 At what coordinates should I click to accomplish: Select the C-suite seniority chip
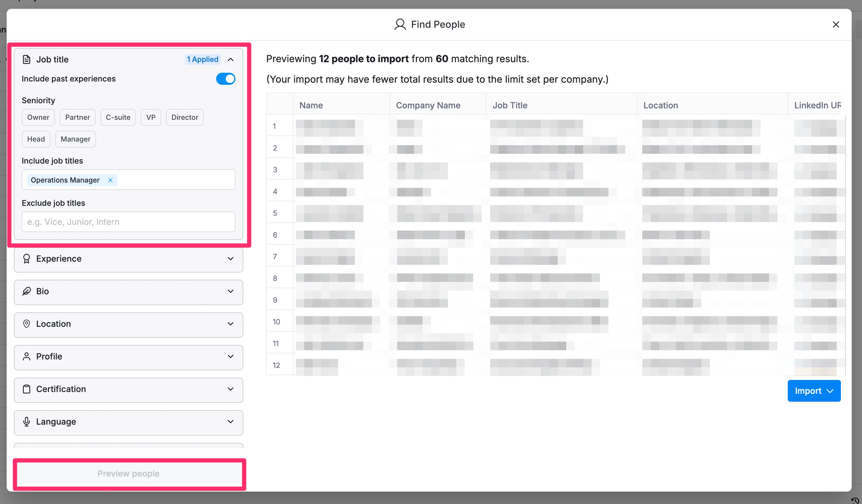pos(118,118)
